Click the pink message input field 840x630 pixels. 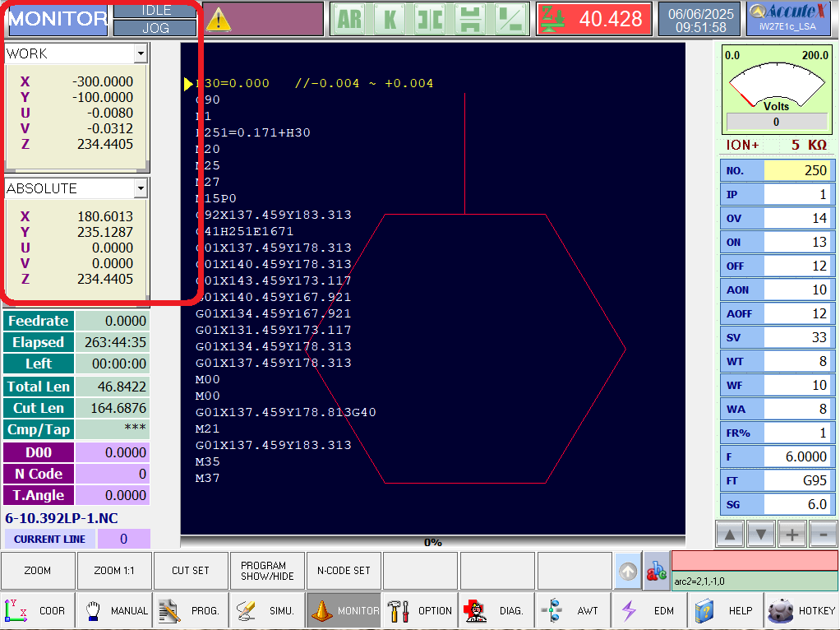[755, 561]
